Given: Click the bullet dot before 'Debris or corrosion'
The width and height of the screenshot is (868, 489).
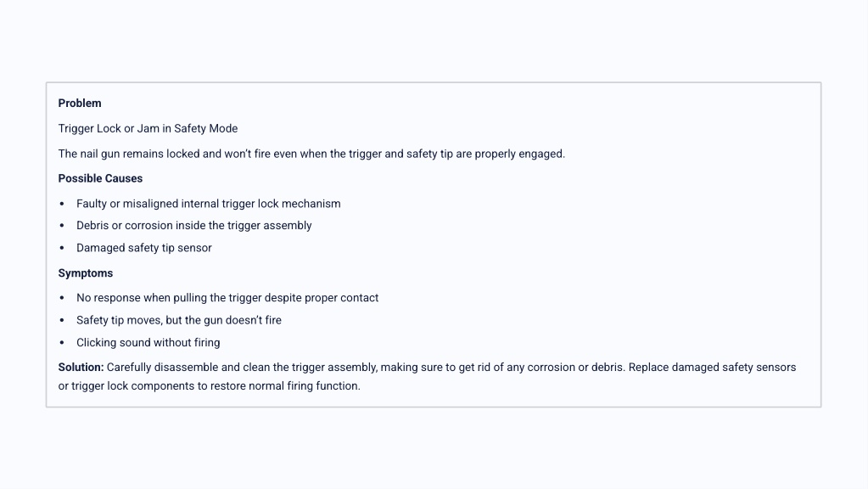Looking at the screenshot, I should 62,226.
